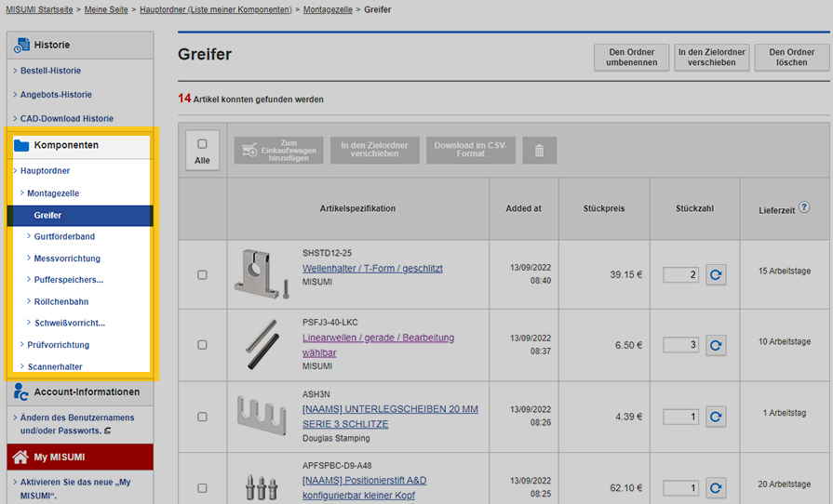This screenshot has width=833, height=504.
Task: Click 'Den Ordner umbenennen' button
Action: tap(631, 58)
